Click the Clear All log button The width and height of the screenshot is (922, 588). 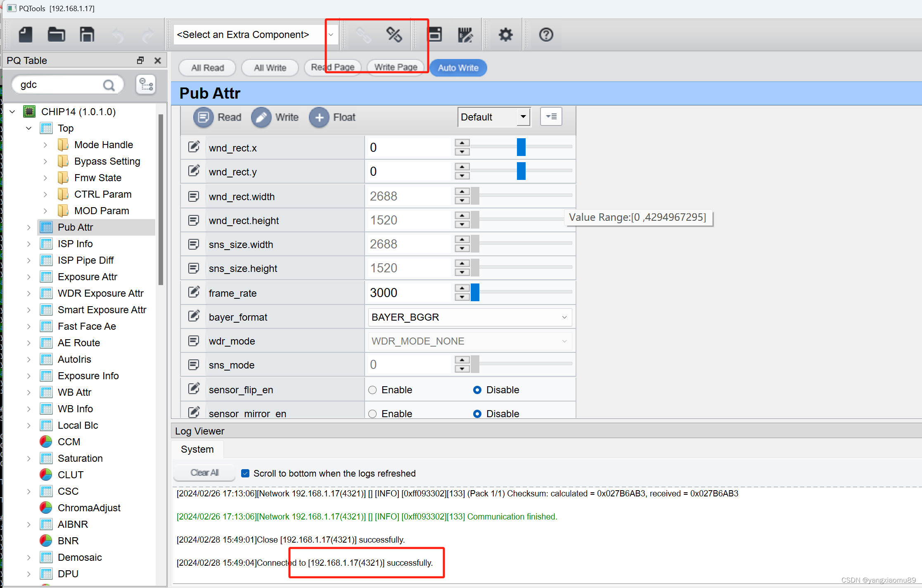click(x=204, y=473)
